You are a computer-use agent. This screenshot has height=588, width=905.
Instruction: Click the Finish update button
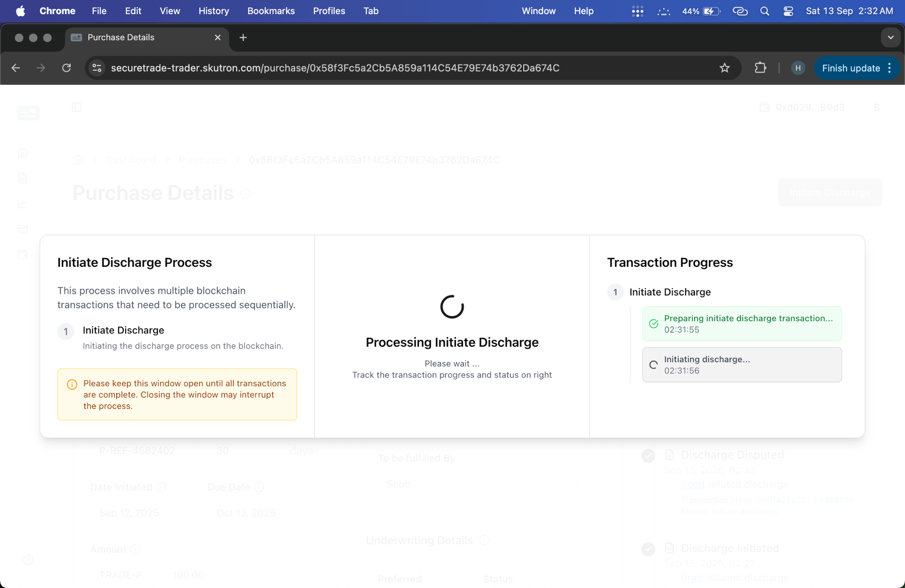tap(851, 68)
